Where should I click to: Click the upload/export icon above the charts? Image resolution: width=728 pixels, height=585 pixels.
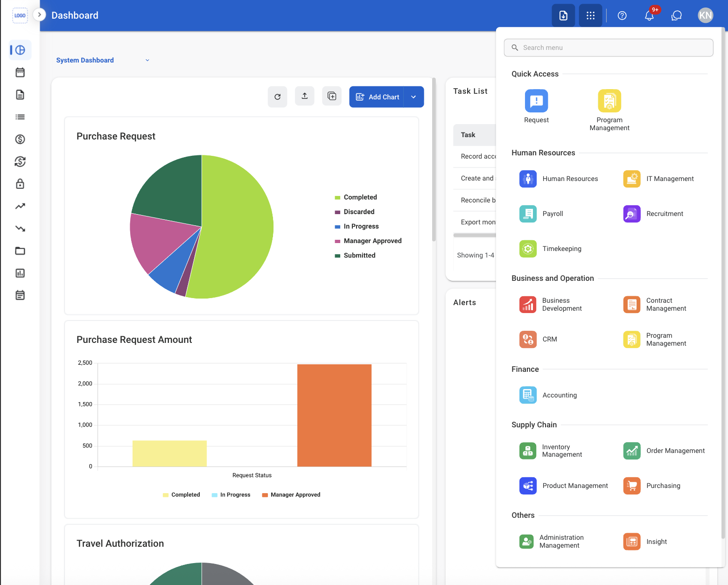click(305, 96)
